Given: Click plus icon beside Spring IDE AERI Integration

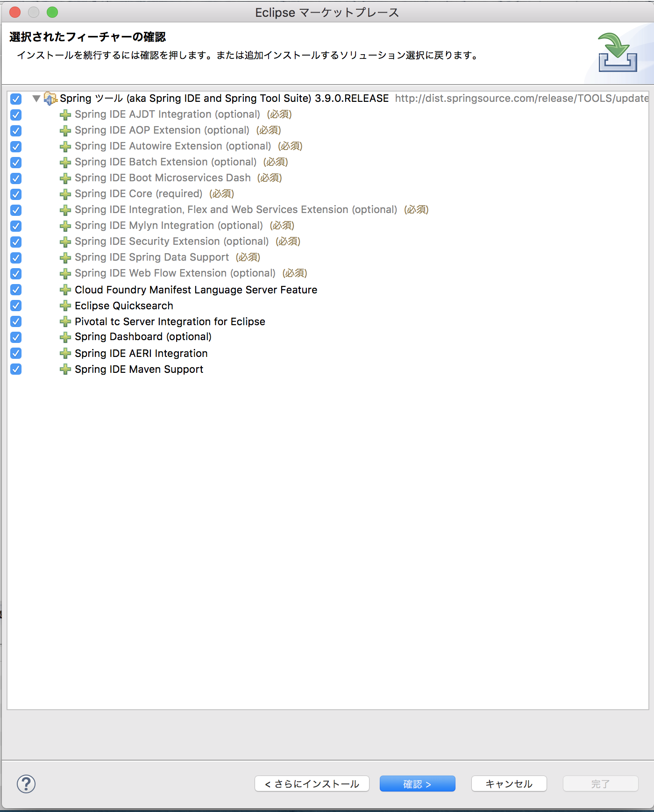Looking at the screenshot, I should [x=65, y=353].
